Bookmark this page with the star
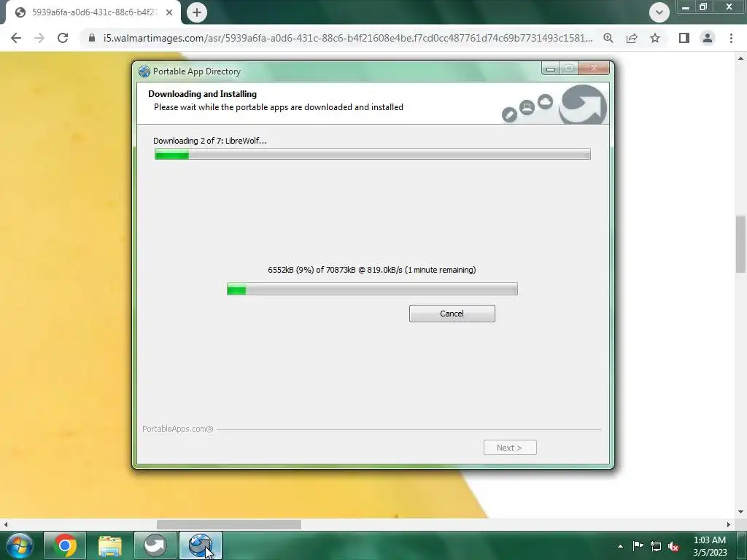The height and width of the screenshot is (560, 747). [x=655, y=38]
